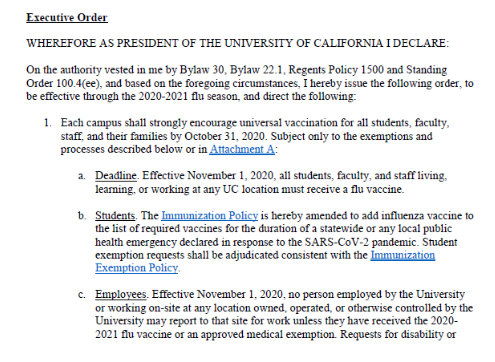Viewport: 495px width, 362px height.
Task: Select the underlined Employees label
Action: [x=121, y=295]
